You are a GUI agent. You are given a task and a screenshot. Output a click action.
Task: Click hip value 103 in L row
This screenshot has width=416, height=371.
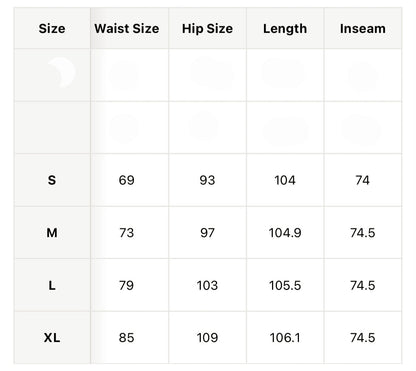(x=207, y=285)
